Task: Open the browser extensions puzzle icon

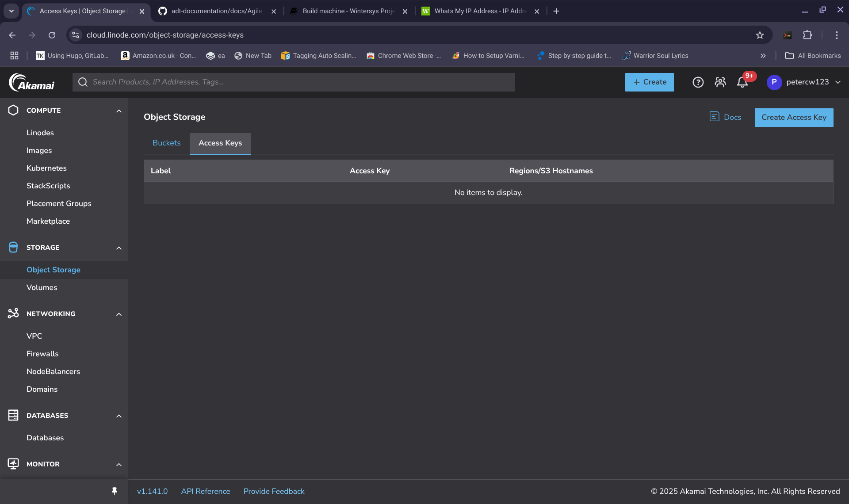Action: click(x=807, y=35)
